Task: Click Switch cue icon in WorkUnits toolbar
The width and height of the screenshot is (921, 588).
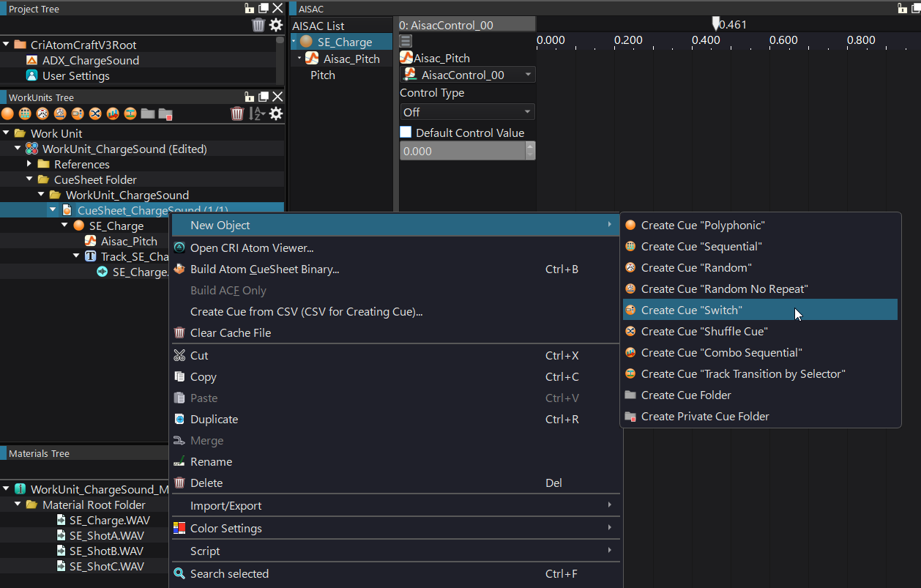Action: tap(78, 113)
